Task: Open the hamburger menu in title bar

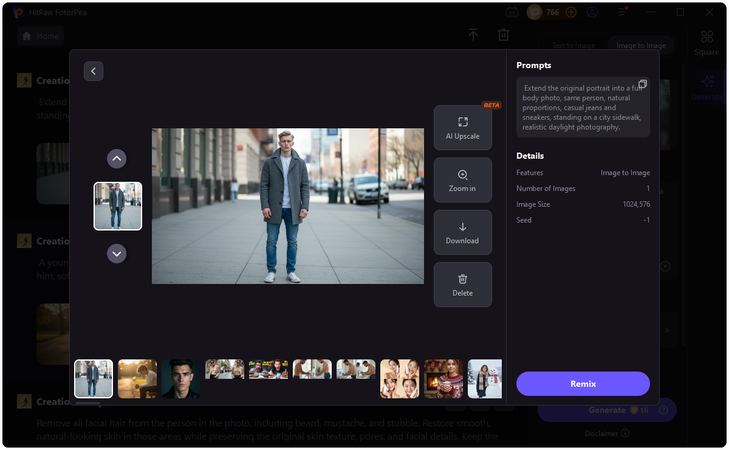Action: coord(622,13)
